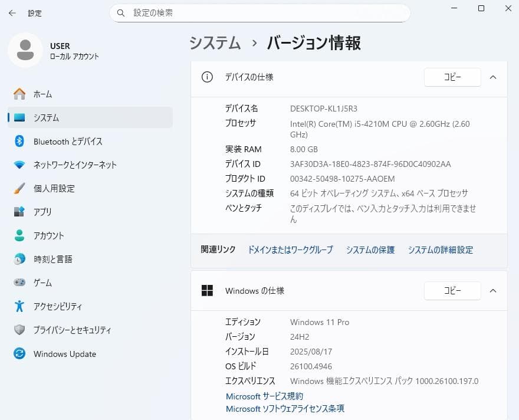Click the Wi-Fi network icon
The height and width of the screenshot is (420, 519).
pyautogui.click(x=19, y=165)
